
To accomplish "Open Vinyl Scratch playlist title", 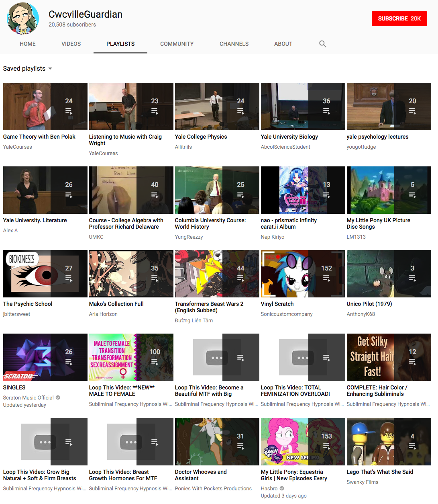I will click(x=277, y=304).
